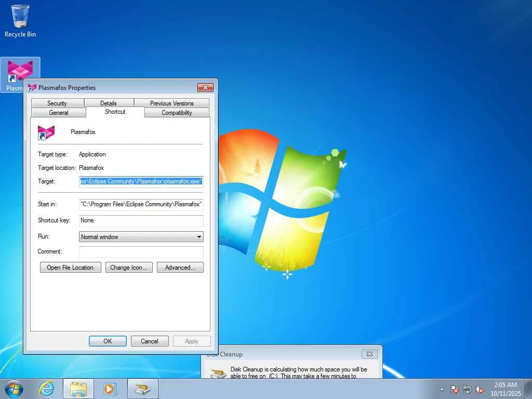The height and width of the screenshot is (399, 532).
Task: Click into the Target path field
Action: tap(141, 181)
